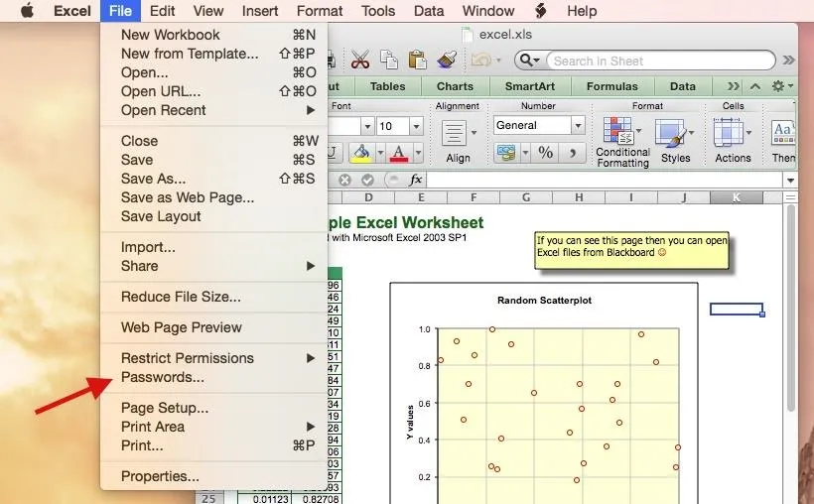Image resolution: width=814 pixels, height=504 pixels.
Task: Open the General number format dropdown
Action: [578, 125]
